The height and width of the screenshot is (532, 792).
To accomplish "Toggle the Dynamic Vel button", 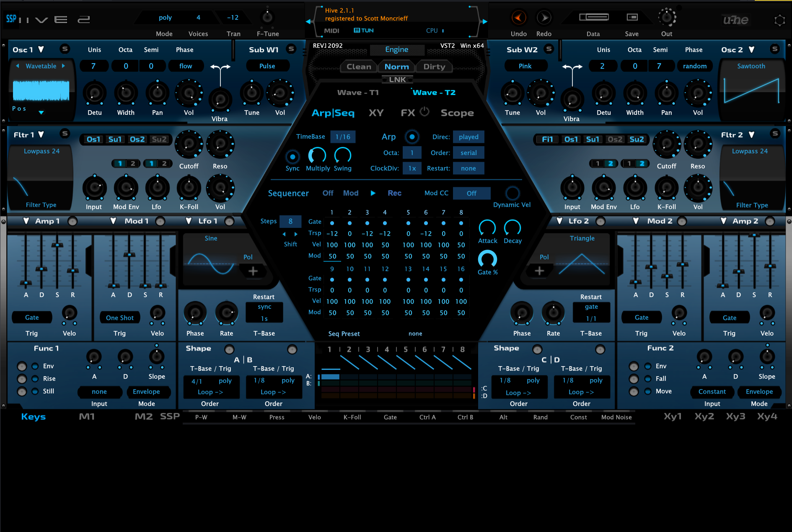I will (x=512, y=193).
